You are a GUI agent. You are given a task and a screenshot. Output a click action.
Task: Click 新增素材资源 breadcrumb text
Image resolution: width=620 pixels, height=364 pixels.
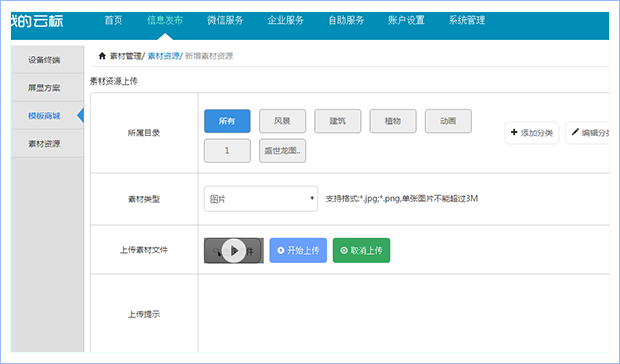(x=209, y=56)
